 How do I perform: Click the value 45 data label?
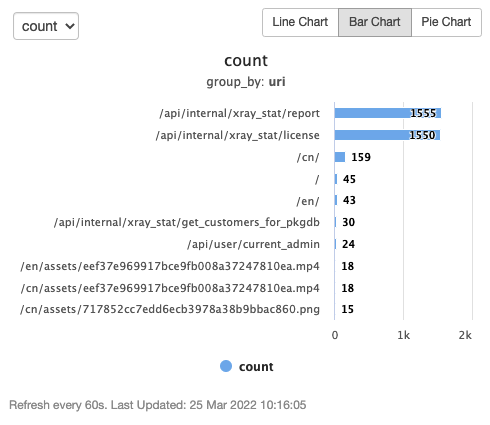pos(349,179)
